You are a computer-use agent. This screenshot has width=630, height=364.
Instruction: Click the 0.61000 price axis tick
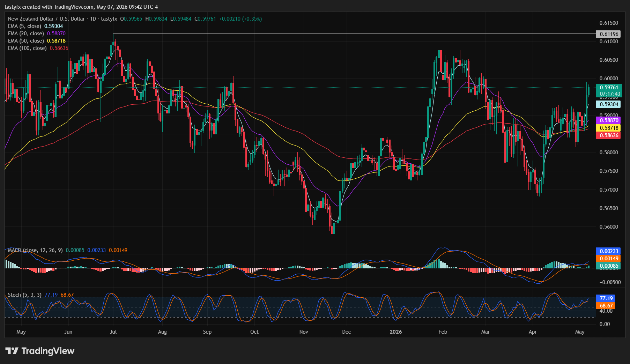coord(609,42)
